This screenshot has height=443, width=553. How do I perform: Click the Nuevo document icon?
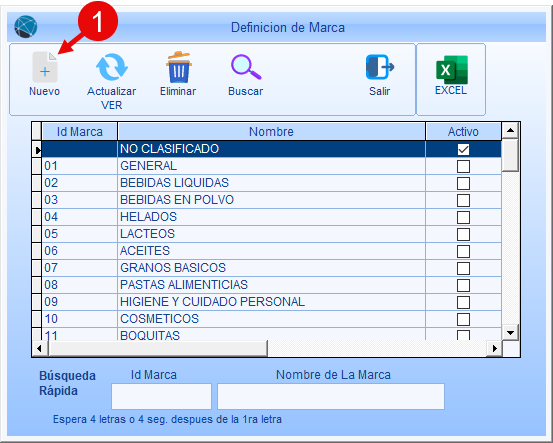45,67
